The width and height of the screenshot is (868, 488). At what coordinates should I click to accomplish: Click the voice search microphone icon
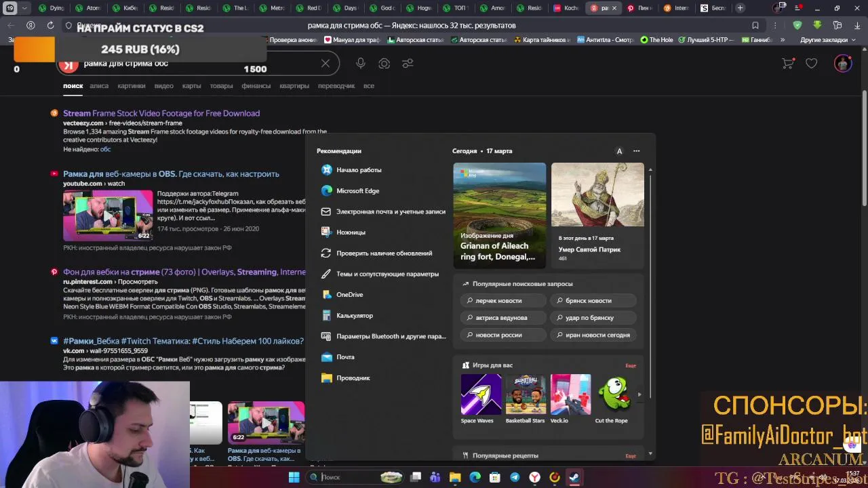[x=361, y=63]
